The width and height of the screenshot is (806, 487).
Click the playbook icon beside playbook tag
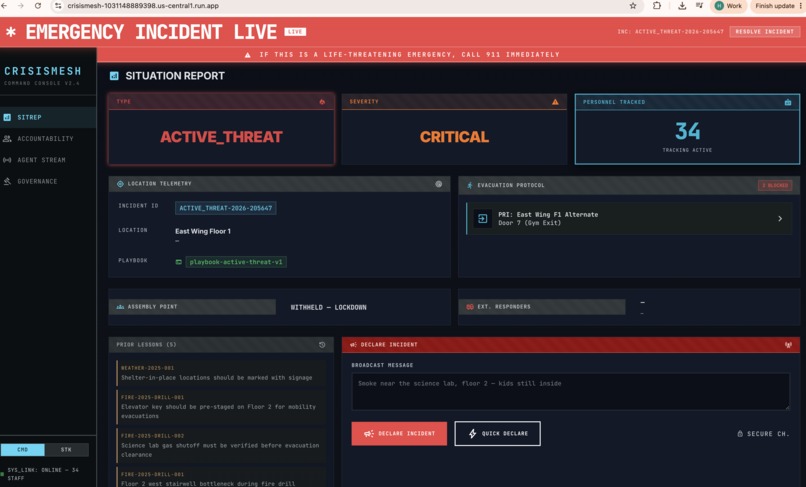click(178, 262)
